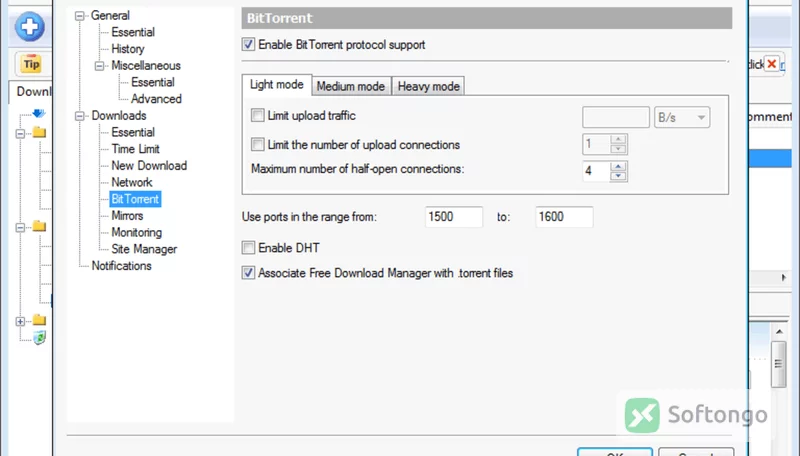Screen dimensions: 800x456
Task: Open Network settings page
Action: tap(132, 182)
